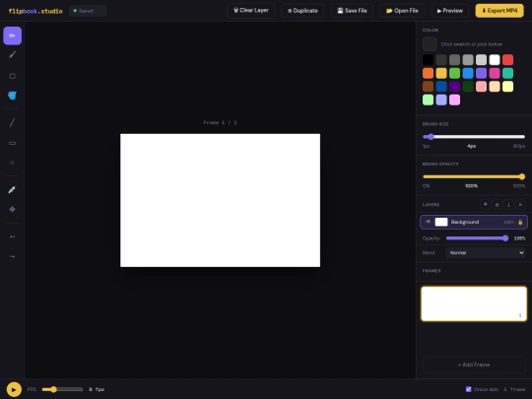
Task: Select the Rectangle shape tool
Action: (x=12, y=143)
